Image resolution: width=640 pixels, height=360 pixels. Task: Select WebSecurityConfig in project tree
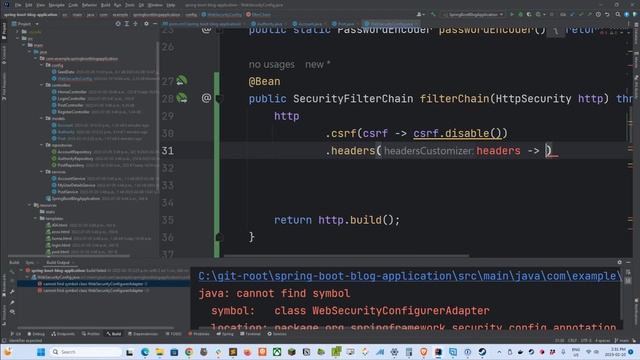coord(75,78)
